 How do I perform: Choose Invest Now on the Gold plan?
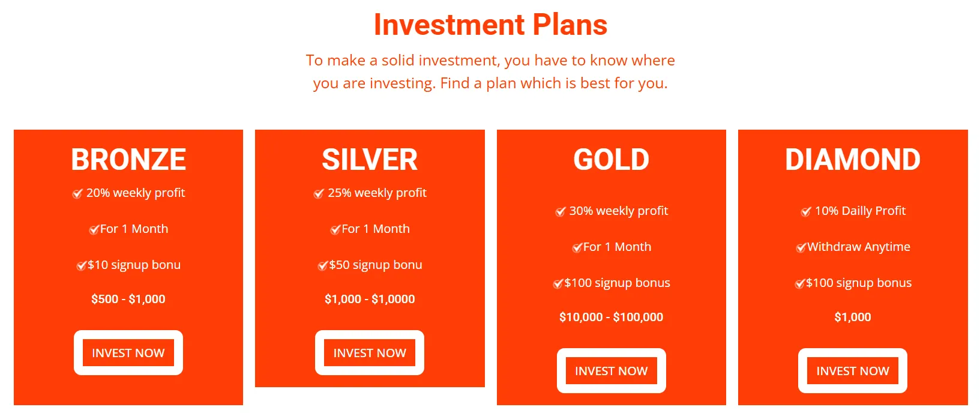coord(611,371)
